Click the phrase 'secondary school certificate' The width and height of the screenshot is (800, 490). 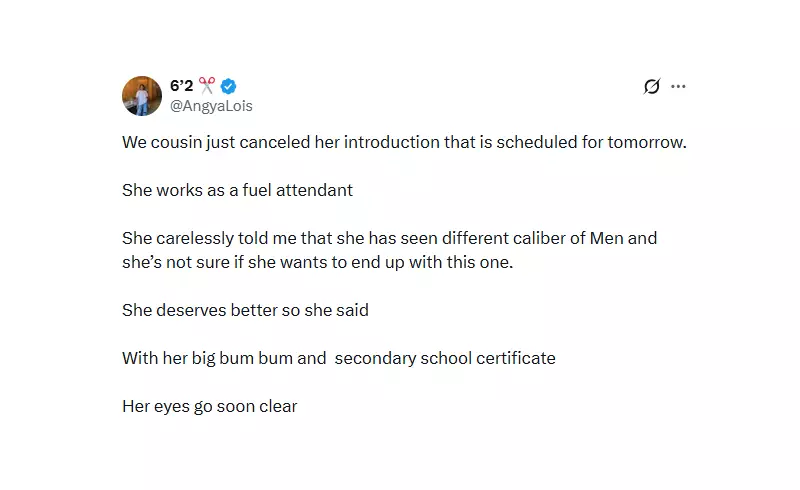[x=445, y=358]
